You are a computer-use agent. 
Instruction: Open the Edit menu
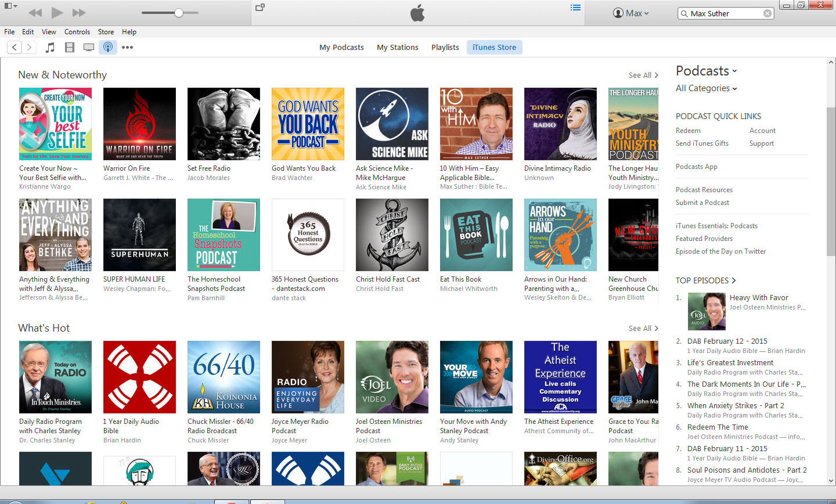pos(28,32)
